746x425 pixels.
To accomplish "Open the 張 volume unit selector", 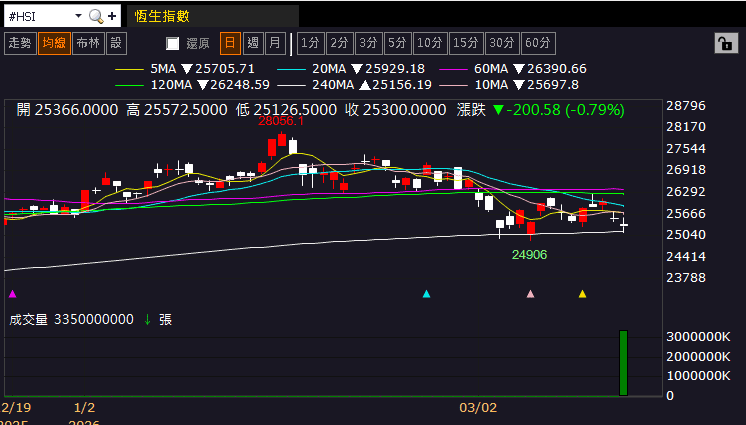I will click(x=165, y=319).
